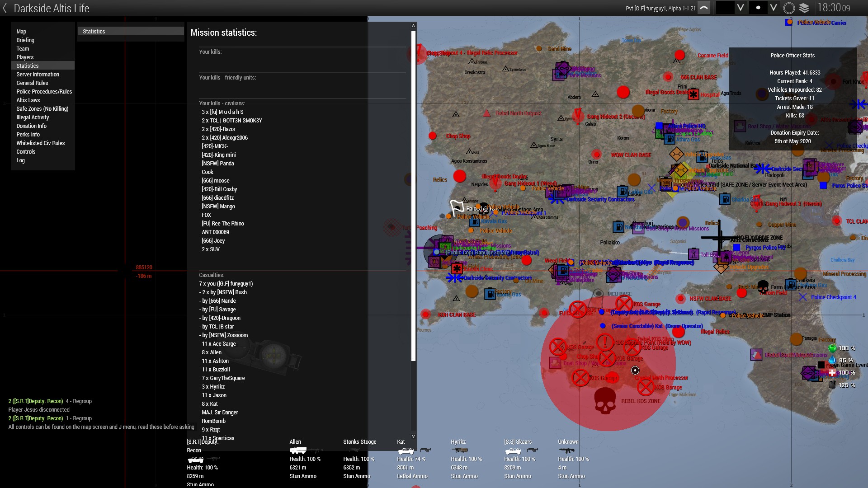The height and width of the screenshot is (488, 868).
Task: Collapse the player info chevron button
Action: [x=704, y=8]
